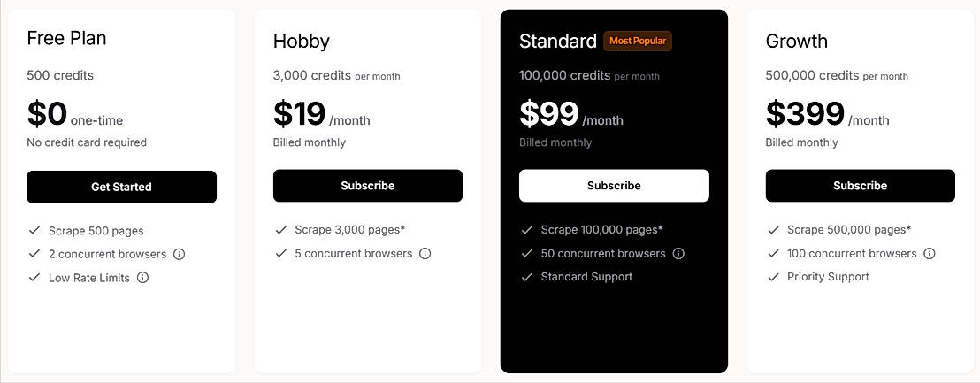Viewport: 980px width, 383px height.
Task: Subscribe to the Growth plan
Action: [860, 186]
